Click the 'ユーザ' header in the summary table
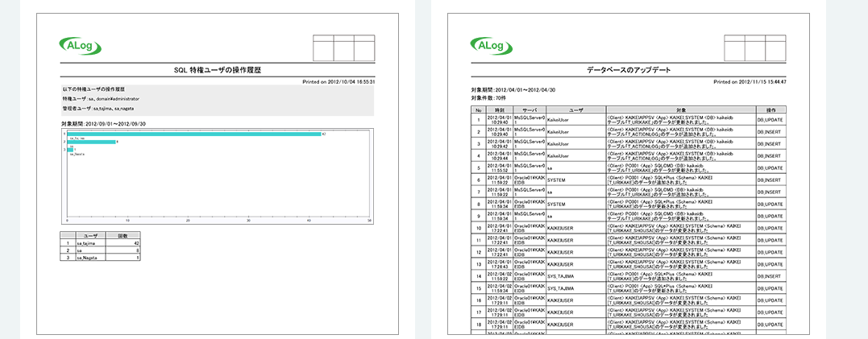 89,235
